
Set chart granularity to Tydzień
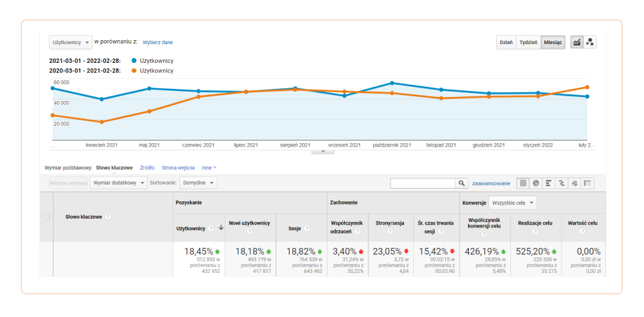528,42
